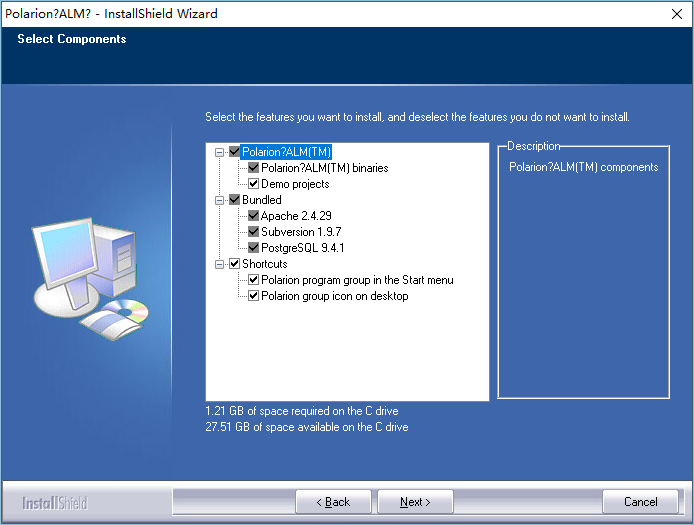Toggle the Subversion 1.9.7 checkbox
The height and width of the screenshot is (525, 694).
[253, 232]
